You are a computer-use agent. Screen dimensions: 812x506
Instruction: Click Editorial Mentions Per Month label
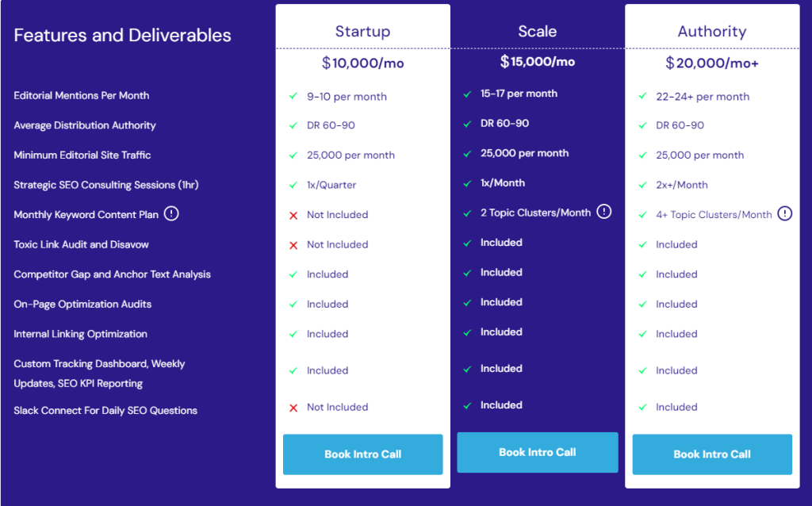tap(81, 96)
